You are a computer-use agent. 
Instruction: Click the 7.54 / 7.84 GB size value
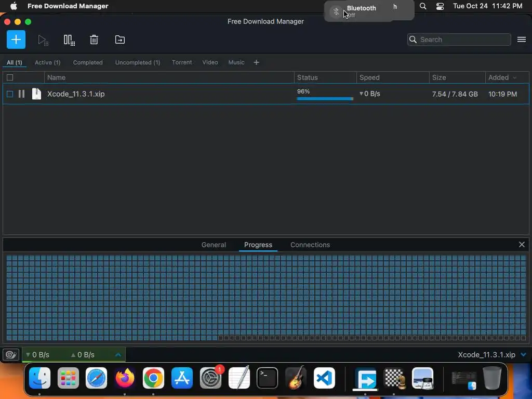(455, 94)
